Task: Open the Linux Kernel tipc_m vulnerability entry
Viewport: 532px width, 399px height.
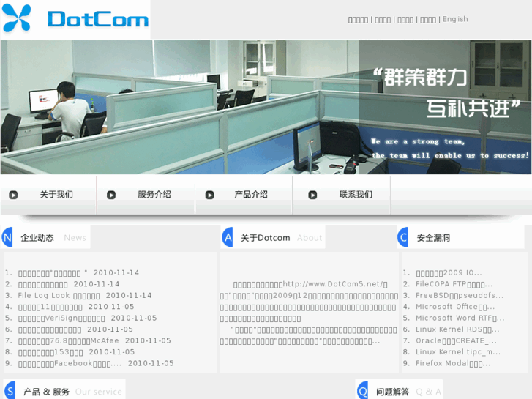Action: coord(458,352)
